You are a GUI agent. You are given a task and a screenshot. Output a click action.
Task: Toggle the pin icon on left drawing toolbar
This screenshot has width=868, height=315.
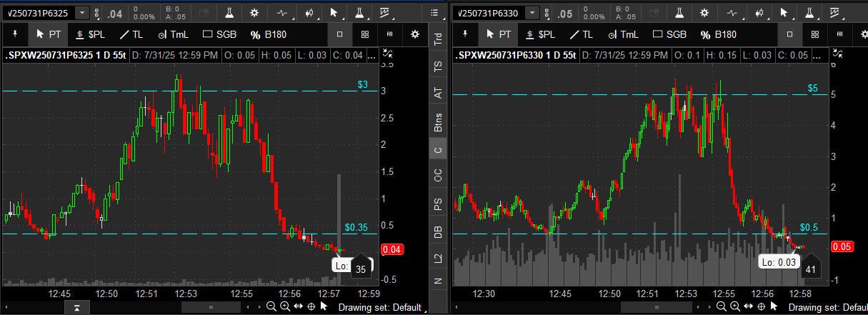[14, 34]
